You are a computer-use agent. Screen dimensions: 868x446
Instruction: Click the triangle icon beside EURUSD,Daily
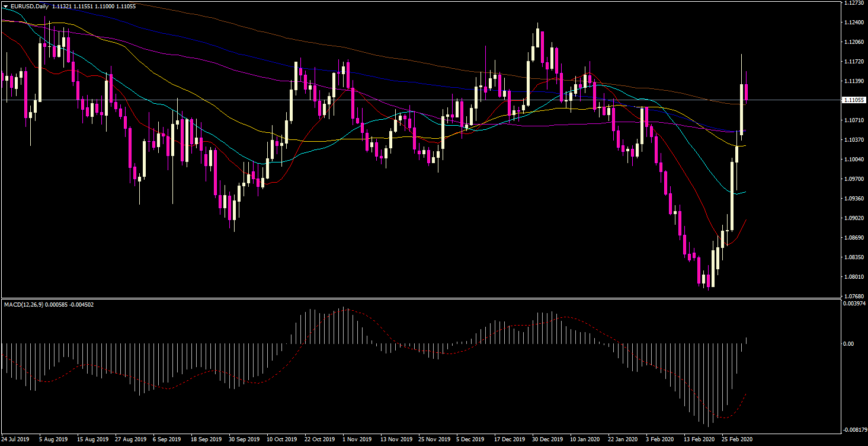[x=5, y=7]
